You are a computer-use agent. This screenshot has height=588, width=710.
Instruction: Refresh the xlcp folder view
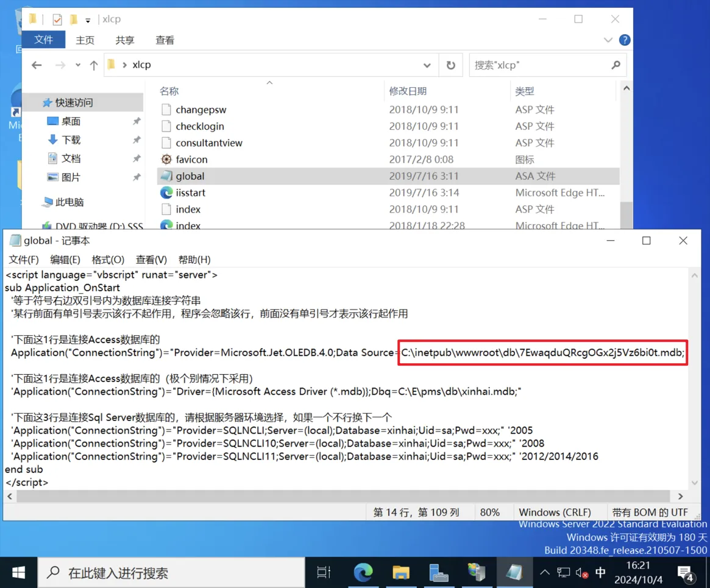coord(450,65)
